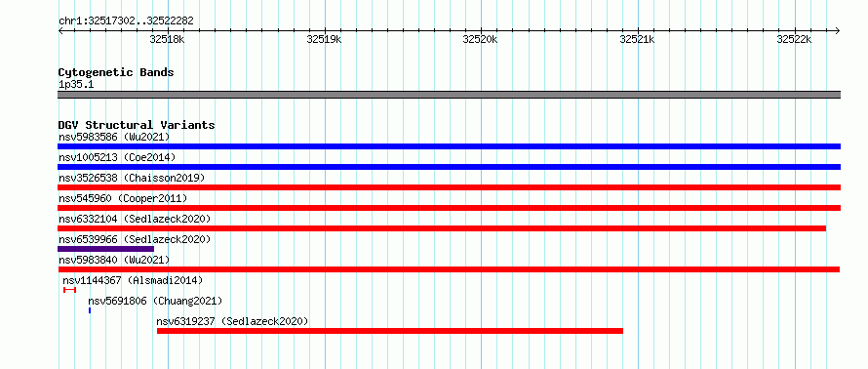Click the tiny blue nsv5691806 marker

(x=90, y=310)
